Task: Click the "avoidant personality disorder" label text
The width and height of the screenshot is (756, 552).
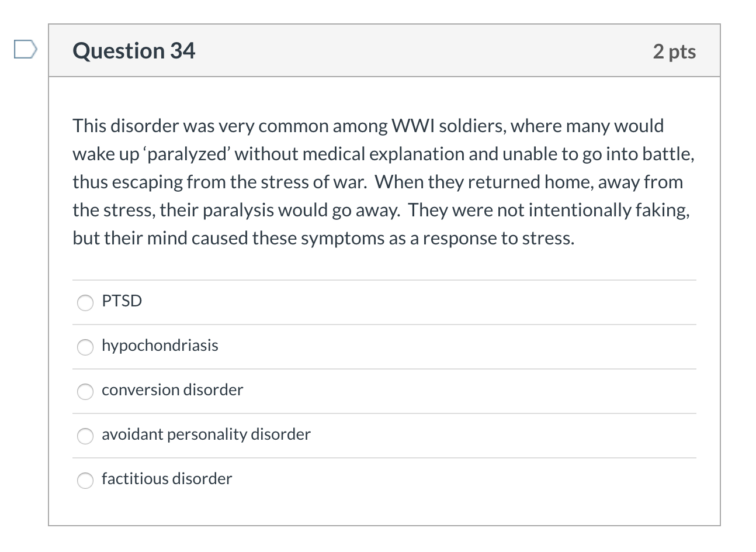Action: (206, 434)
